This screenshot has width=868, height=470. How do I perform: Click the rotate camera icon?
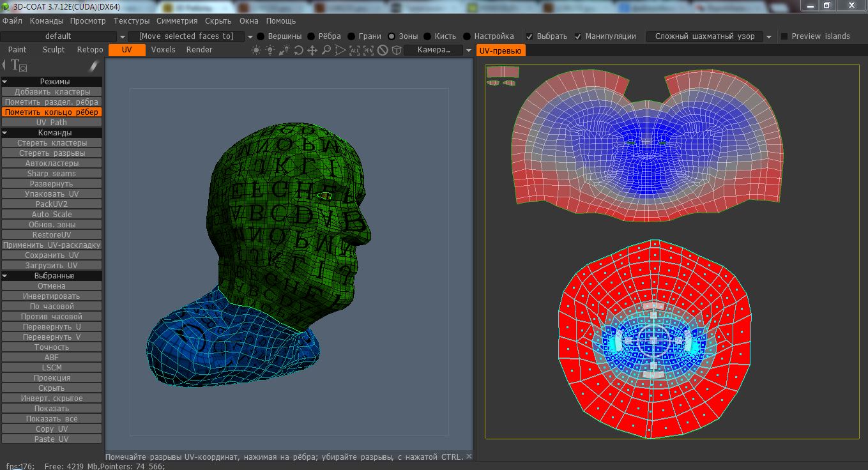coord(298,50)
